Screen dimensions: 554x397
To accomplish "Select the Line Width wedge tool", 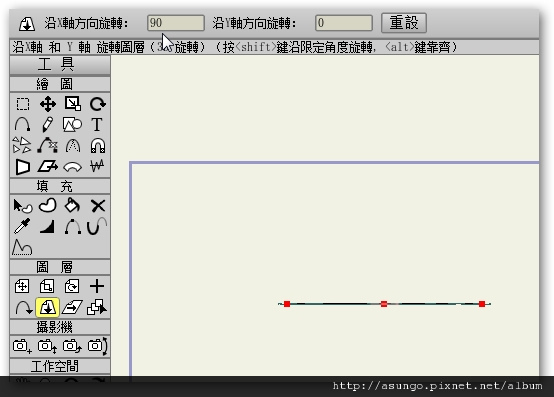I will click(x=47, y=227).
